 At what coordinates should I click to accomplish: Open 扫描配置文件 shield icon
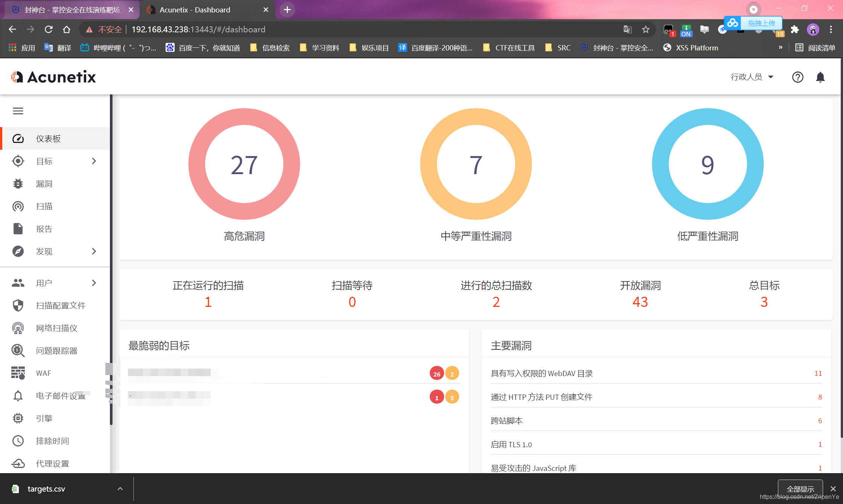[x=18, y=305]
